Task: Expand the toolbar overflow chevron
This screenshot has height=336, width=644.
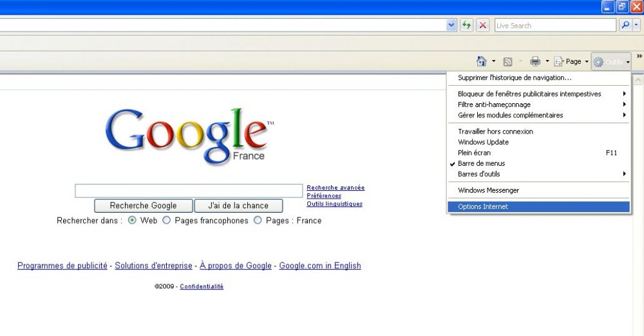Action: 639,56
